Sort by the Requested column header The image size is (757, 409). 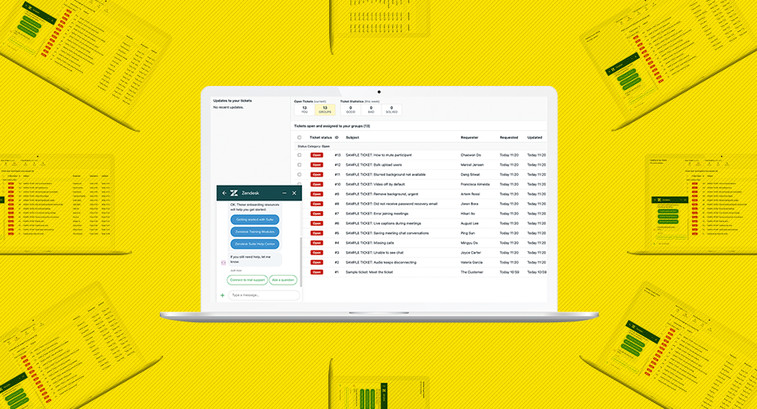click(509, 138)
